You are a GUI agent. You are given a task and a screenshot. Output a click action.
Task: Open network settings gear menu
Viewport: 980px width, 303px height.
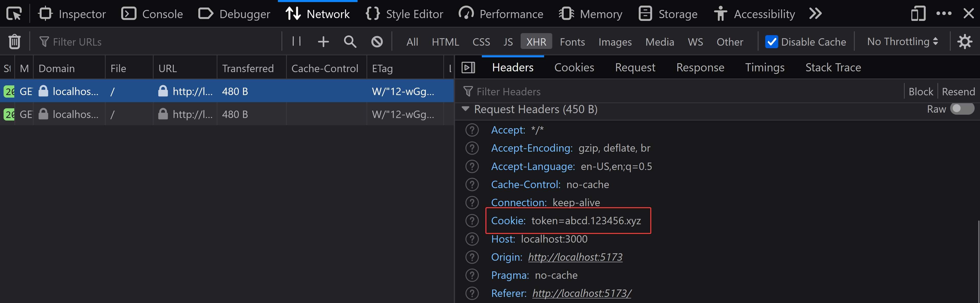click(965, 41)
